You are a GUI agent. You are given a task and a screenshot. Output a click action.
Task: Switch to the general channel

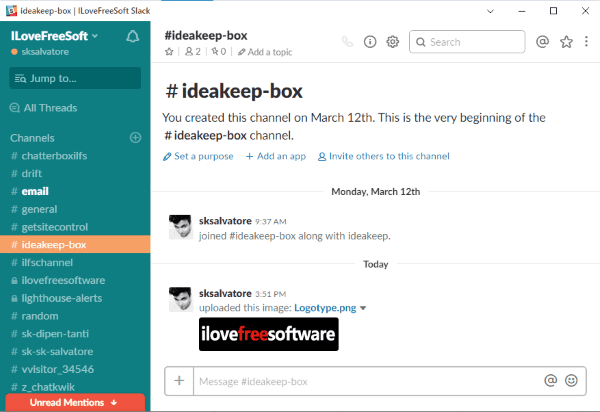point(39,209)
